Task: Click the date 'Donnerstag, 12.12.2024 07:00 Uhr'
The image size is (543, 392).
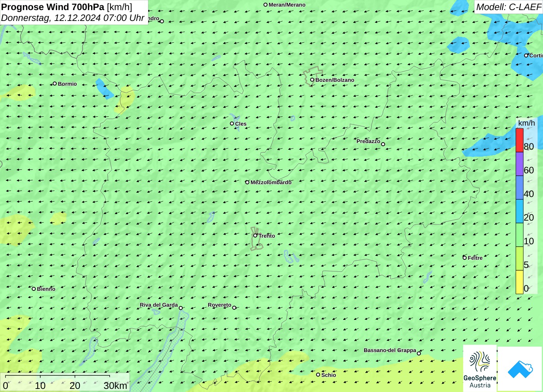Action: coord(73,18)
